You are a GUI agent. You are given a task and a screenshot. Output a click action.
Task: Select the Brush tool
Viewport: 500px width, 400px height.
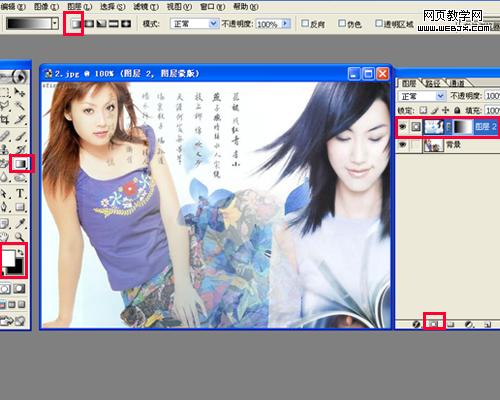(20, 136)
